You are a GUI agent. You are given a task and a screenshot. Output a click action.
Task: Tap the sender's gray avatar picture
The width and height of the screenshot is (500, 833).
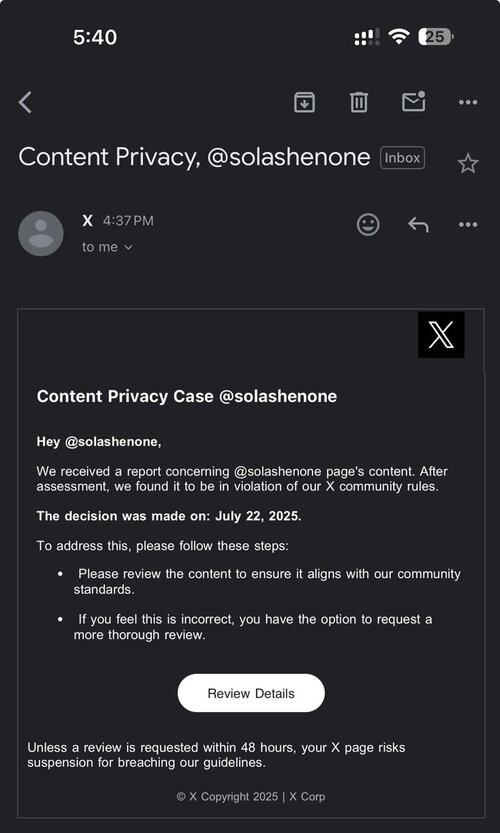pyautogui.click(x=41, y=234)
